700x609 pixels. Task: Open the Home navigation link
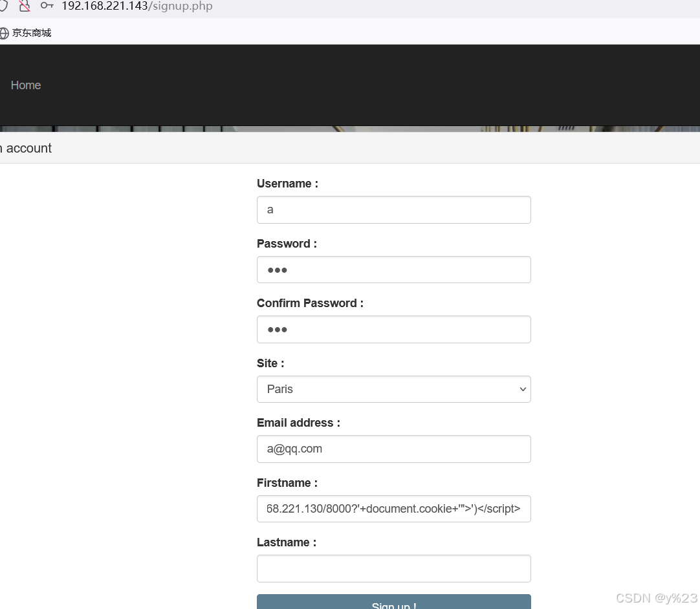(x=26, y=85)
